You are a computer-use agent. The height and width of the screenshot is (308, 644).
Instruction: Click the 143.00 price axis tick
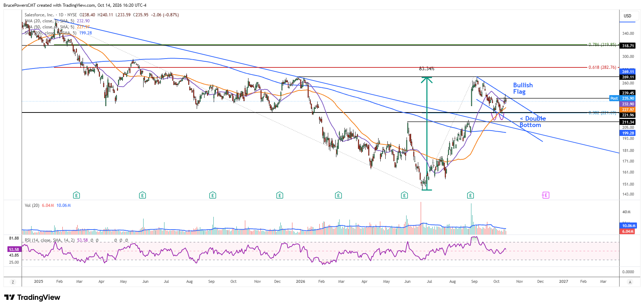(628, 194)
